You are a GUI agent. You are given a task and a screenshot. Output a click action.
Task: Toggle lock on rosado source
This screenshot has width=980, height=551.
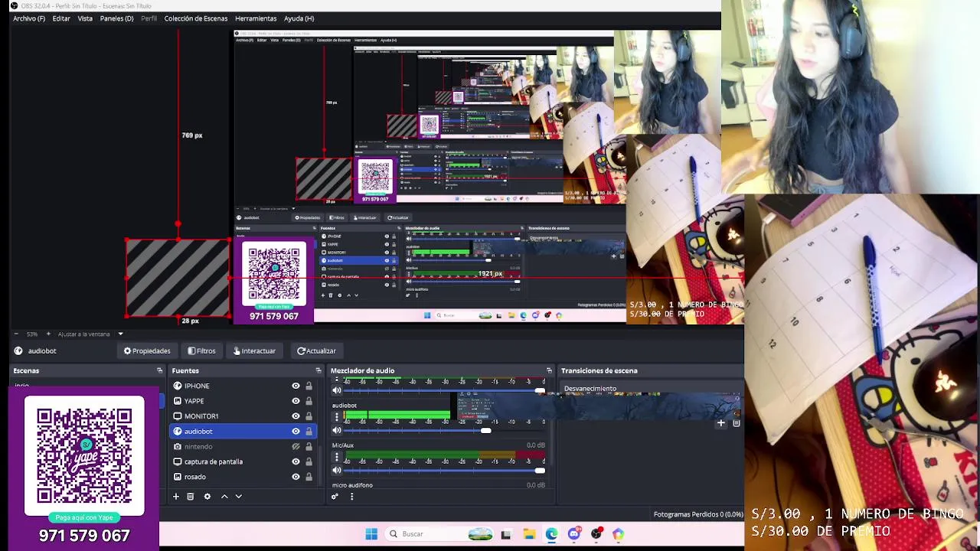(x=309, y=477)
